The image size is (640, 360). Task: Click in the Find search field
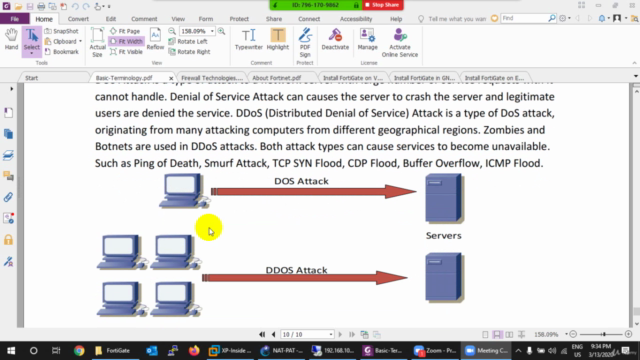pyautogui.click(x=524, y=18)
